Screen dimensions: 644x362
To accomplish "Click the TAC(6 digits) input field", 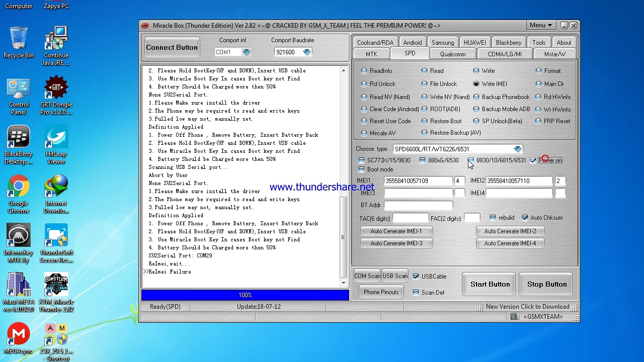I will [x=411, y=218].
